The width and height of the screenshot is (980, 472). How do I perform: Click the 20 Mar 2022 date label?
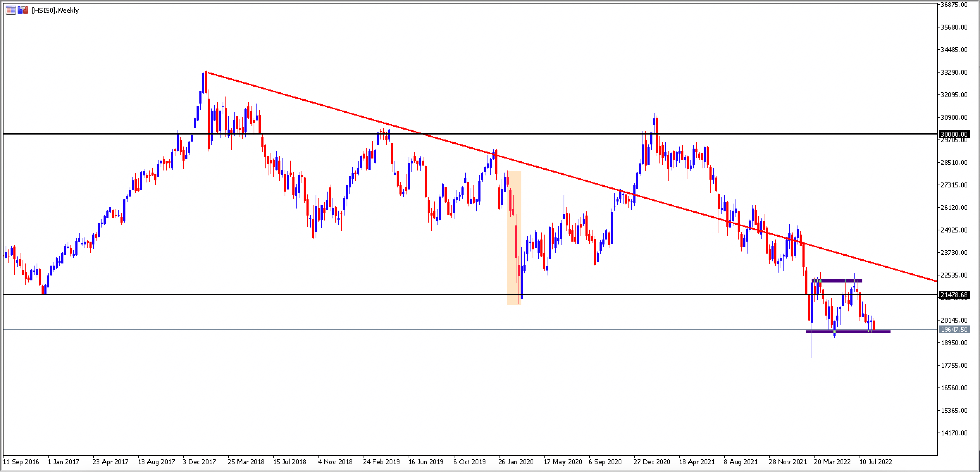pyautogui.click(x=832, y=462)
